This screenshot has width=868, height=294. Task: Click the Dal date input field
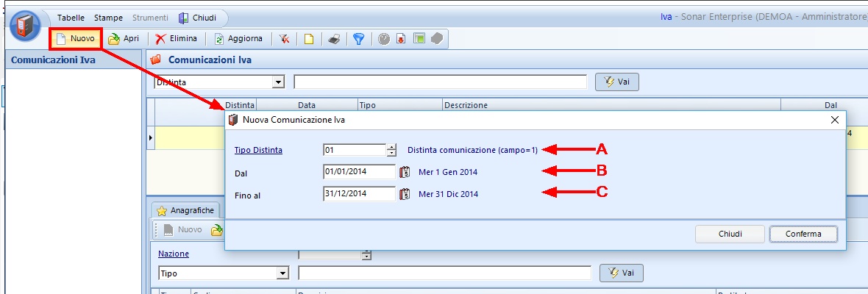[358, 173]
